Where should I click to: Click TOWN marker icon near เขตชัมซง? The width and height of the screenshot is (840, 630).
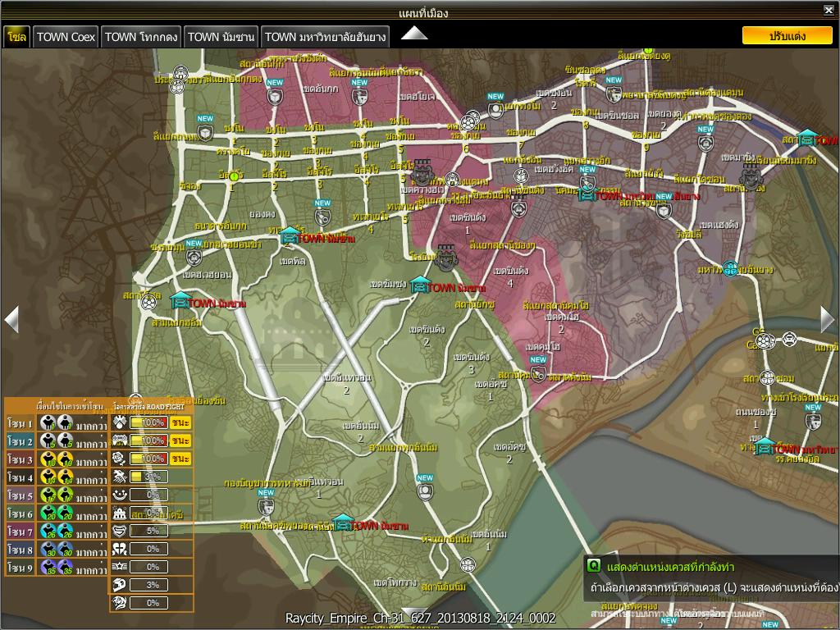(420, 285)
